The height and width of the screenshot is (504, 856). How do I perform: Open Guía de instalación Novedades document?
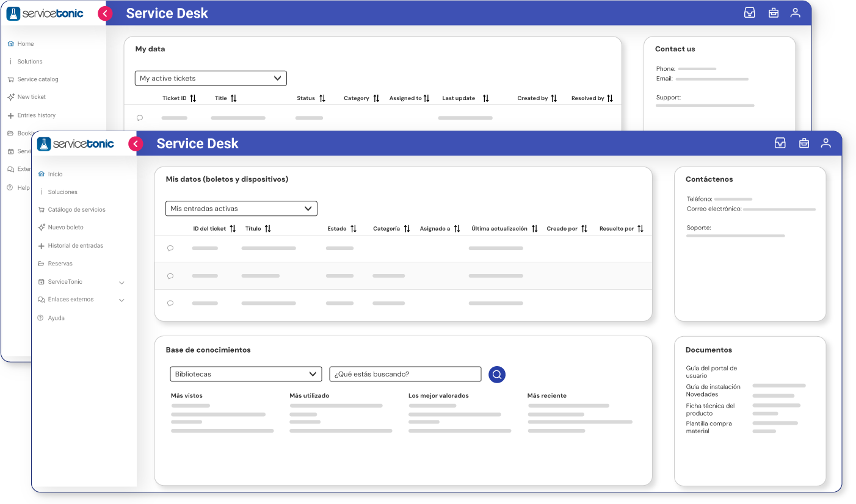pos(713,391)
